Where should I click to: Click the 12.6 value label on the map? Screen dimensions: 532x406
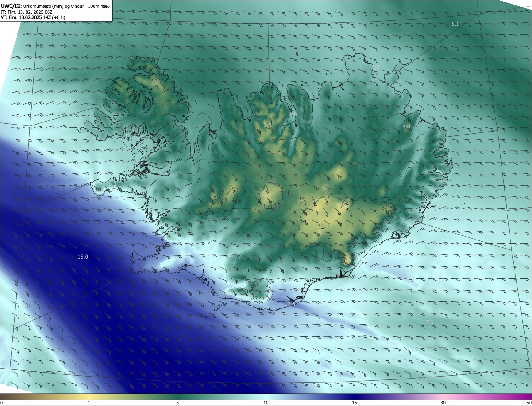click(x=290, y=304)
